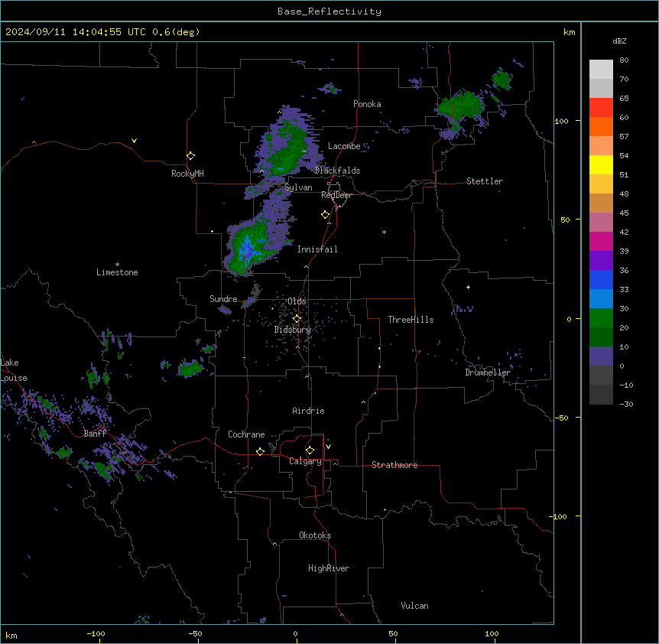
Task: Click the Calgary city label
Action: pos(305,461)
